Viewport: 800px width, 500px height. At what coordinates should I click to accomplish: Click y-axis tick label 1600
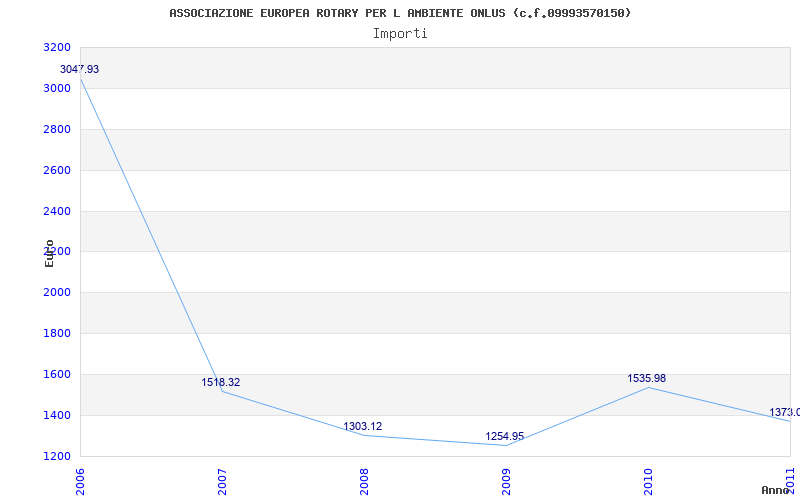(x=57, y=374)
